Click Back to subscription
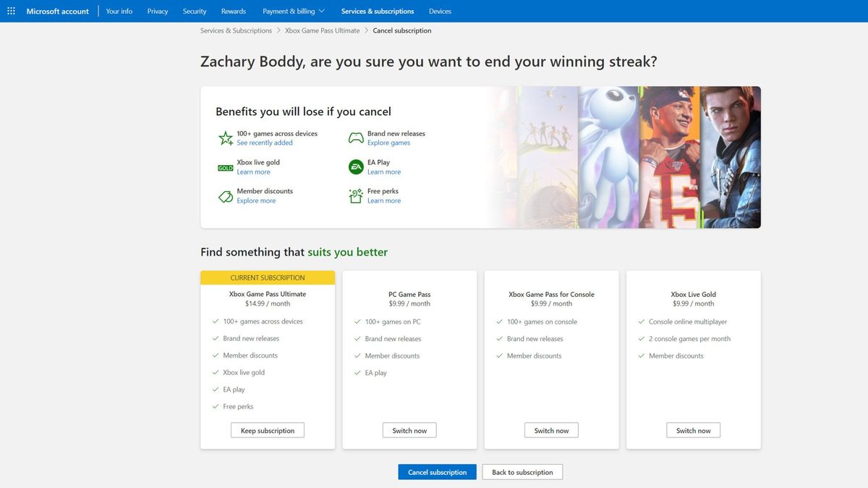 (522, 471)
